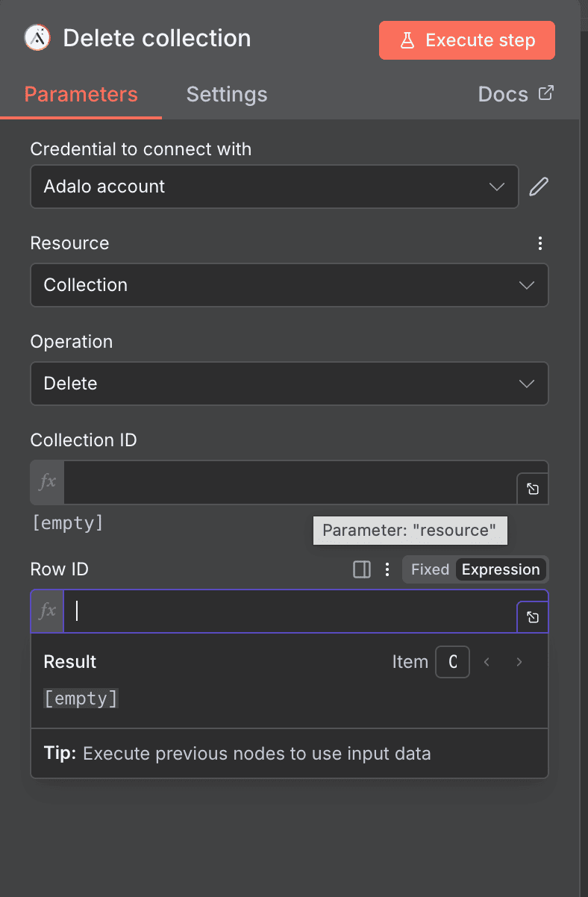Viewport: 588px width, 897px height.
Task: Switch to the Settings tab
Action: coord(226,94)
